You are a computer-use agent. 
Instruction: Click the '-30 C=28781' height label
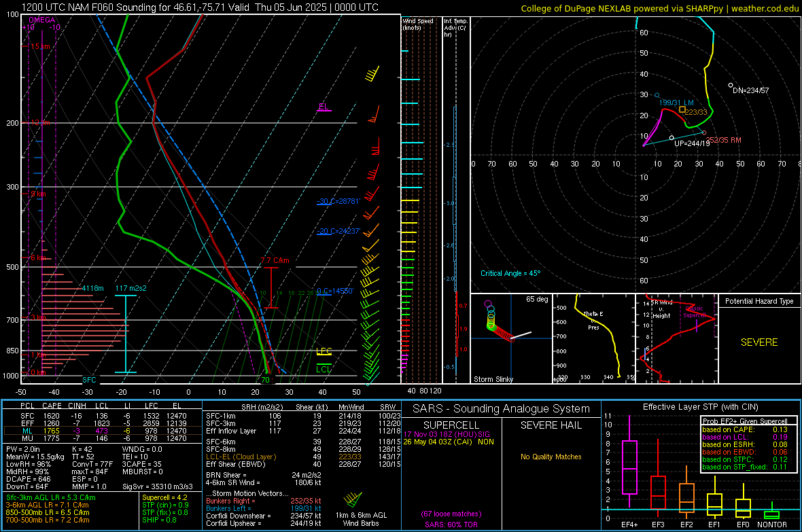point(338,202)
